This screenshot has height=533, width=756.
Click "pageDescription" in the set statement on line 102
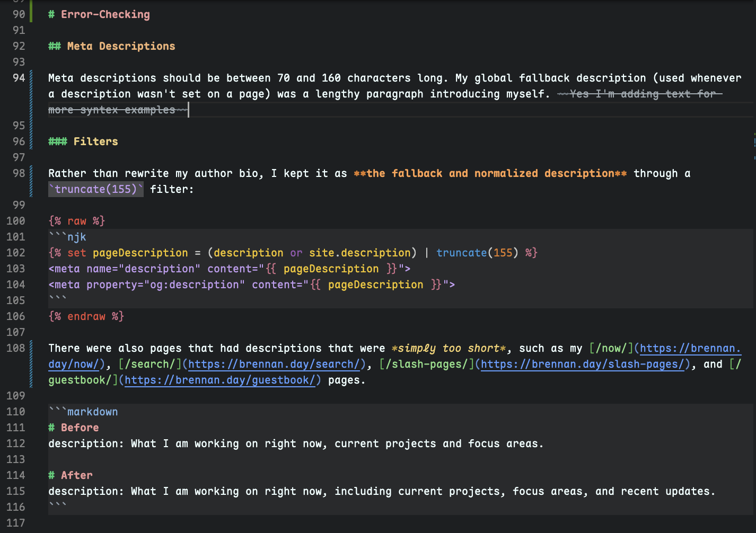point(140,253)
